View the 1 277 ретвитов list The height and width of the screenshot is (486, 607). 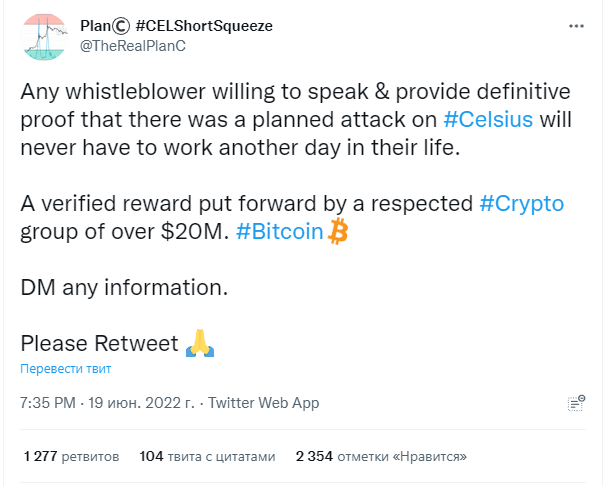(71, 457)
